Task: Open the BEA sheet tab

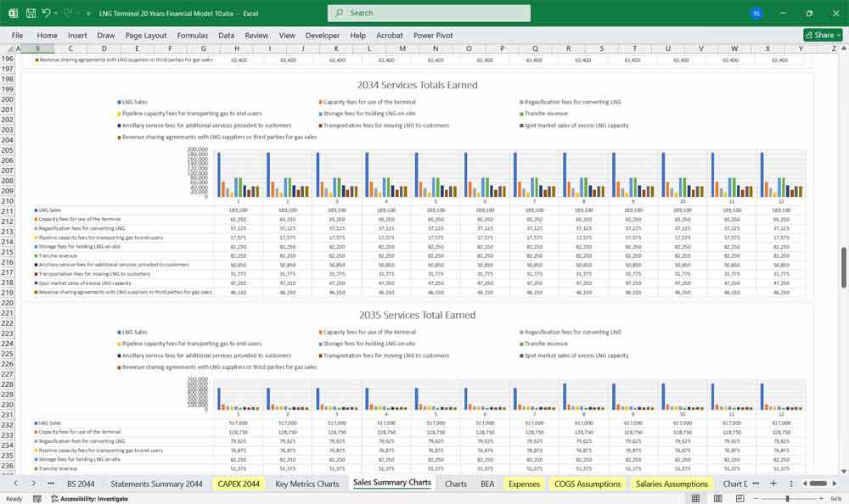Action: click(x=487, y=484)
